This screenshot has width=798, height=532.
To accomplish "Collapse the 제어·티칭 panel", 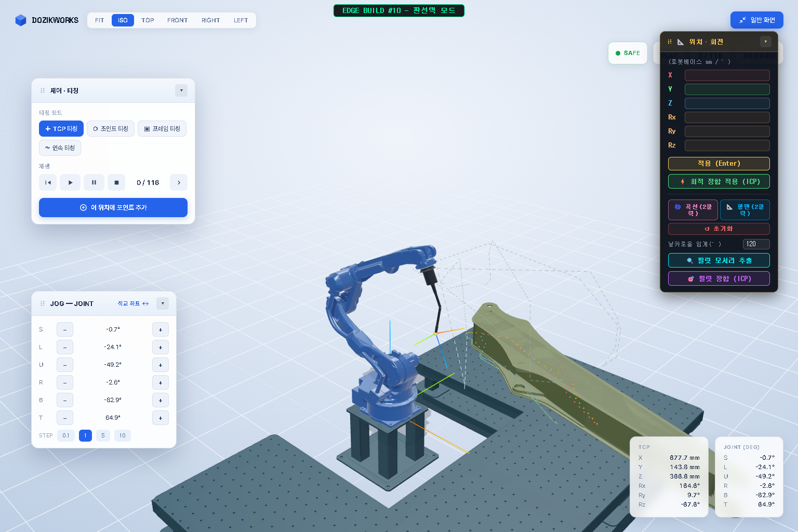I will click(x=181, y=90).
